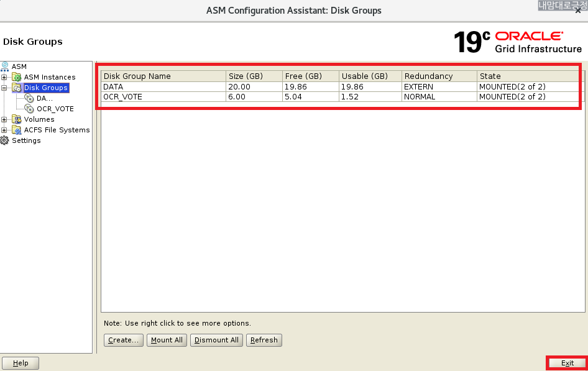Screen dimensions: 588x371
Task: Click the ASM Instances folder icon
Action: [17, 77]
